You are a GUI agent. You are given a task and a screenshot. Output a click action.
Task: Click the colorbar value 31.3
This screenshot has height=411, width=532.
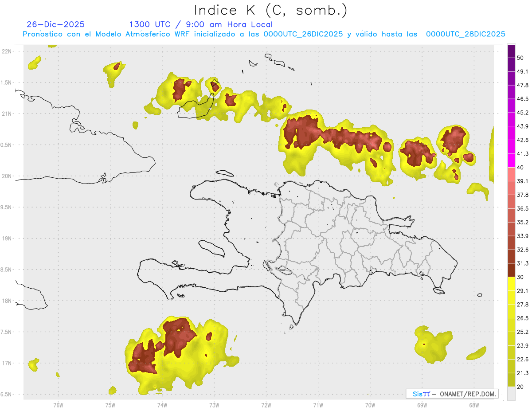523,263
